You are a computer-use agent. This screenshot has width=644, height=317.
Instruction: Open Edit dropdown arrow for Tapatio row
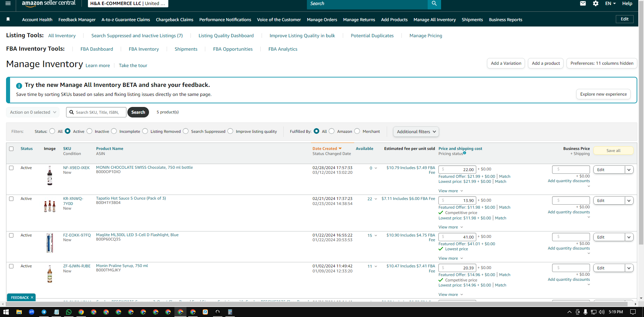coord(629,201)
